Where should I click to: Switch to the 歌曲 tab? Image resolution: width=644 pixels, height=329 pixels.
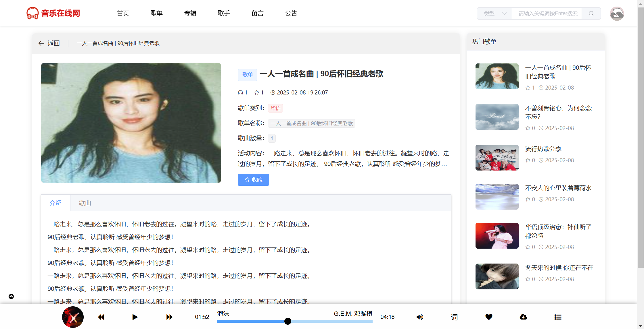(85, 203)
